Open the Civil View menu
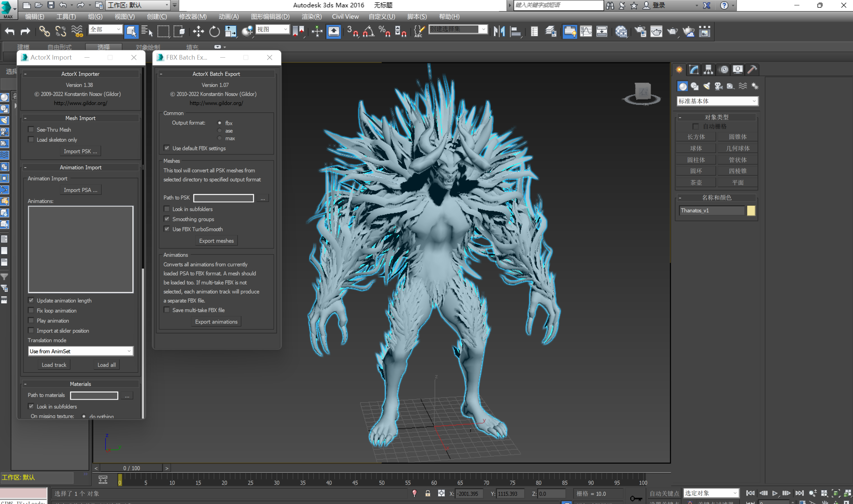The width and height of the screenshot is (853, 504). pyautogui.click(x=345, y=17)
